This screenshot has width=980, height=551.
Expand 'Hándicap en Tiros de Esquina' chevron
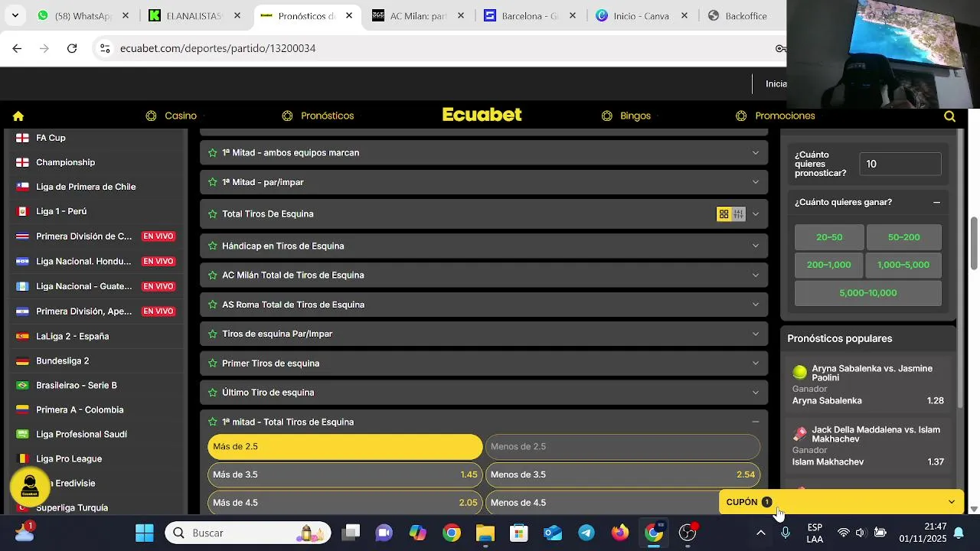coord(756,246)
